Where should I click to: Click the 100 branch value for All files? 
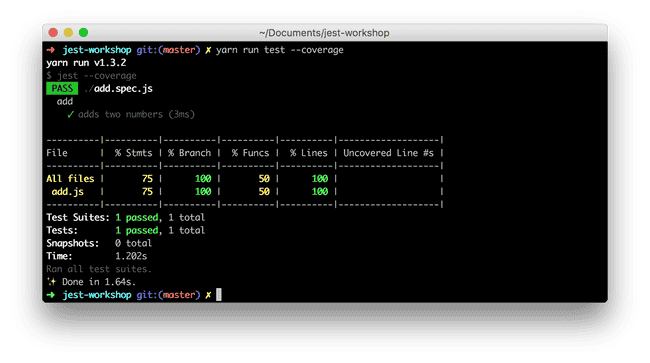tap(203, 179)
